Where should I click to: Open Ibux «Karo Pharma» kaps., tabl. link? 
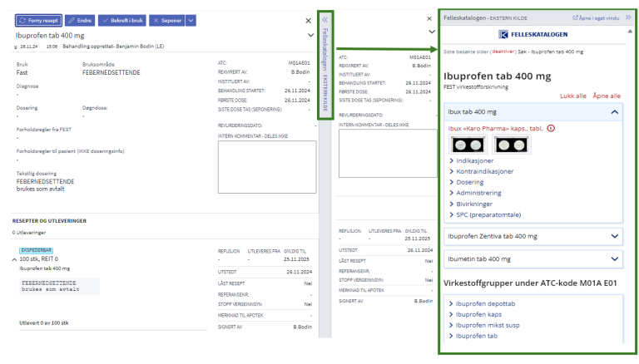[495, 129]
